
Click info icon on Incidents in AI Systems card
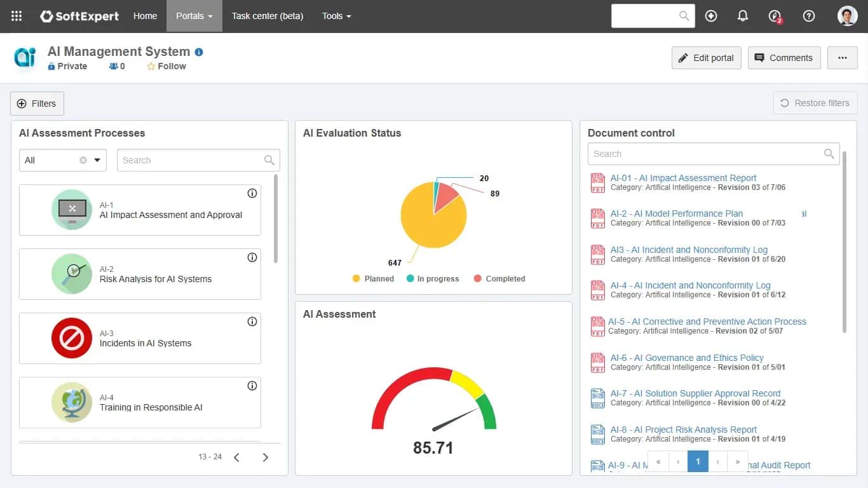click(x=252, y=322)
